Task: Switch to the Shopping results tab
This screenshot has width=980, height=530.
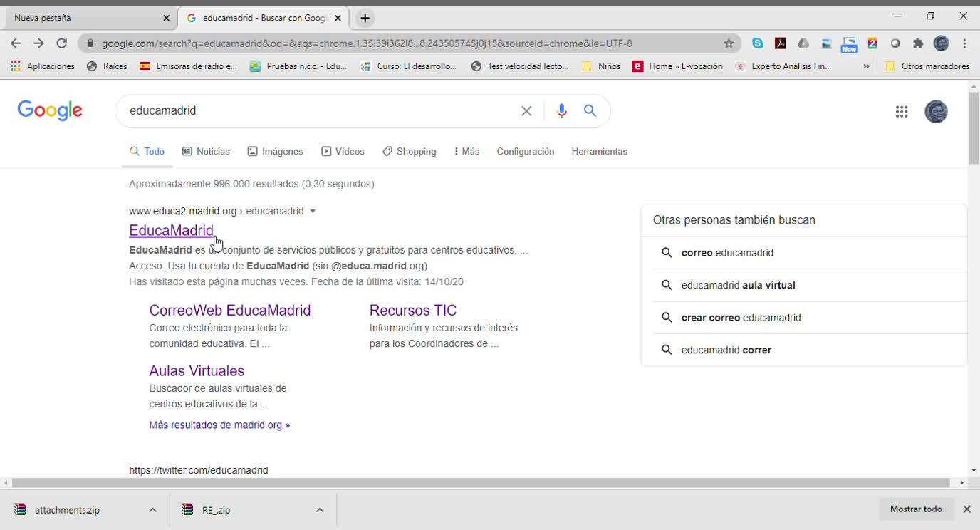Action: [409, 152]
